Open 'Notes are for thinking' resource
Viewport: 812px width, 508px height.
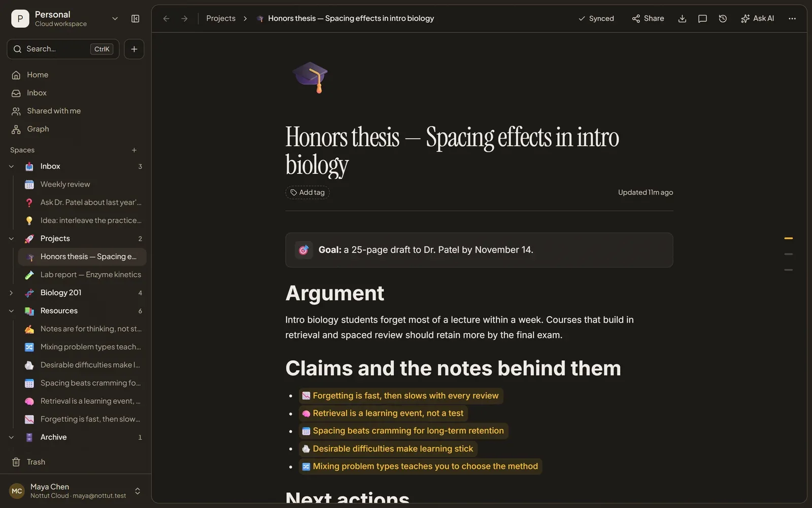click(x=82, y=329)
